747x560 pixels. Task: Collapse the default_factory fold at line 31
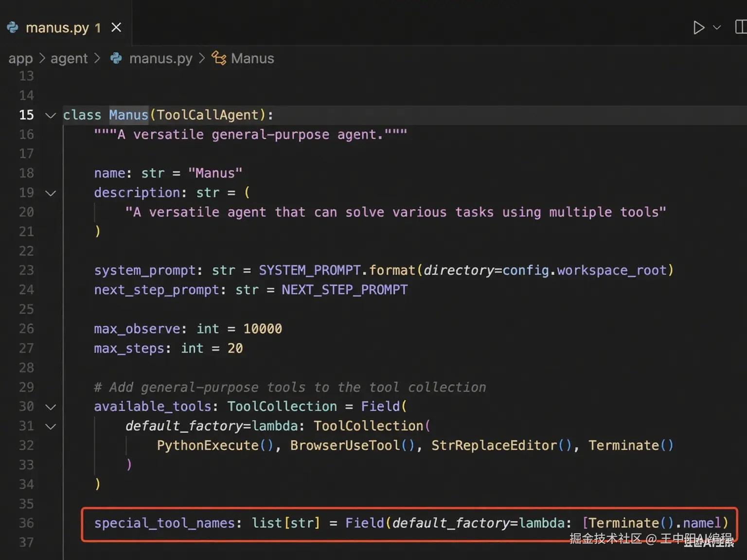pyautogui.click(x=51, y=426)
